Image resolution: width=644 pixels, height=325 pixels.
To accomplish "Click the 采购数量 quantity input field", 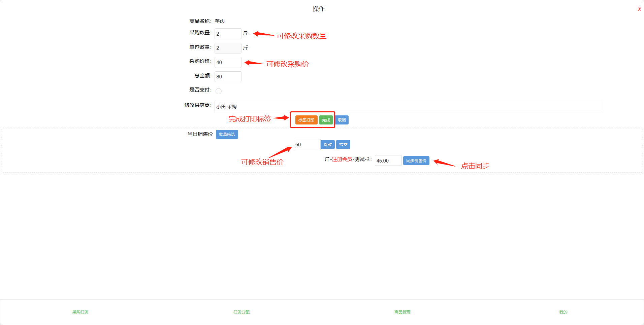I will tap(228, 34).
